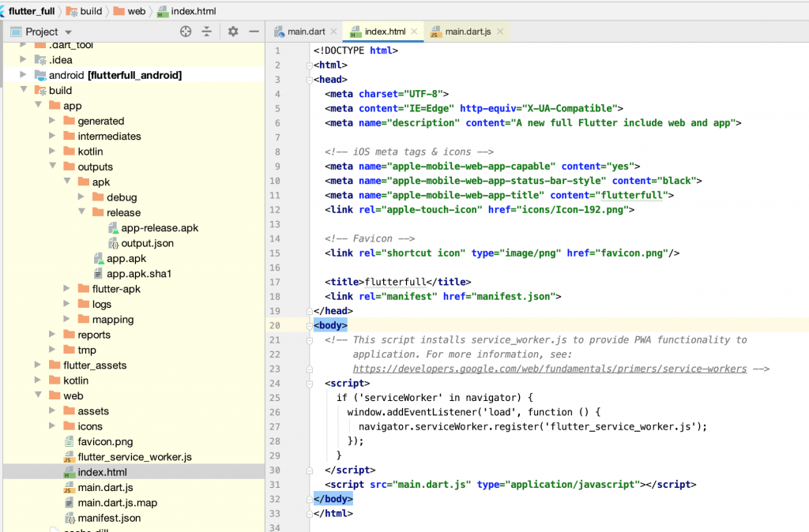Image resolution: width=809 pixels, height=532 pixels.
Task: Collapse the apk folder arrow
Action: click(x=67, y=182)
